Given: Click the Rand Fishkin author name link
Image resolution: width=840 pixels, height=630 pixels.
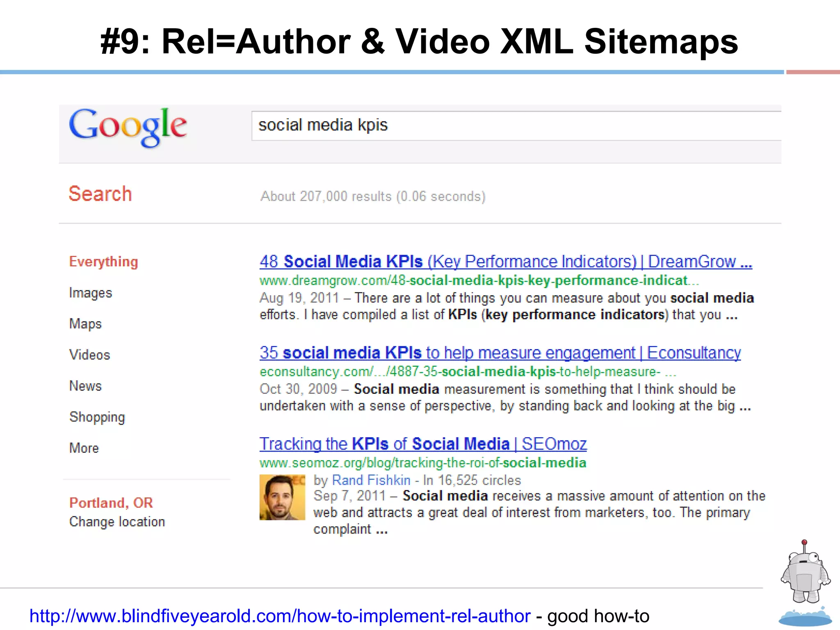Looking at the screenshot, I should click(x=371, y=480).
